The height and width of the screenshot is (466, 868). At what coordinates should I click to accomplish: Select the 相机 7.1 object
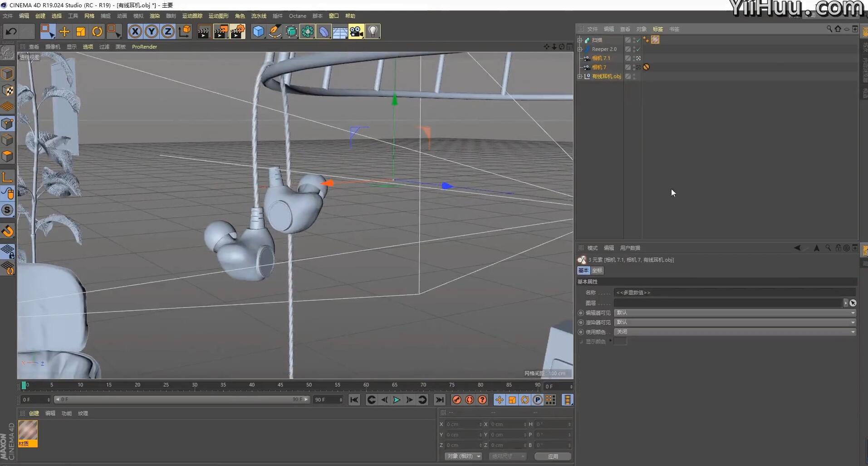tap(601, 58)
